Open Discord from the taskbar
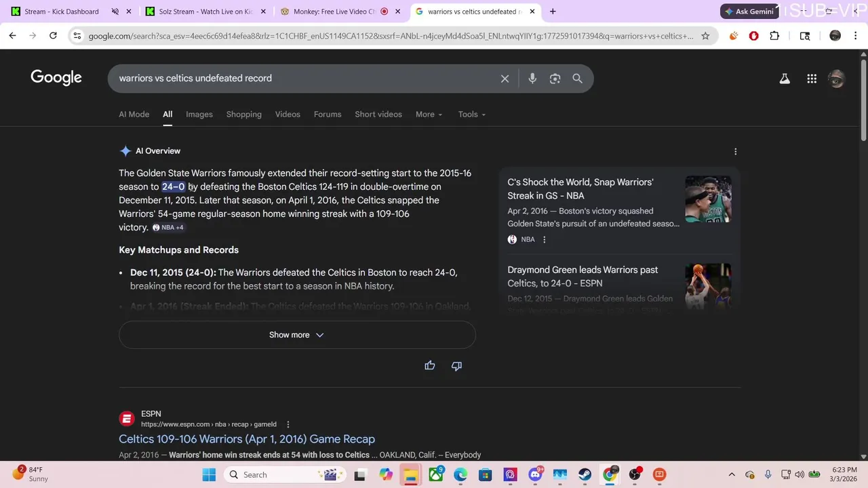Screen dimensions: 868x488 click(x=535, y=474)
